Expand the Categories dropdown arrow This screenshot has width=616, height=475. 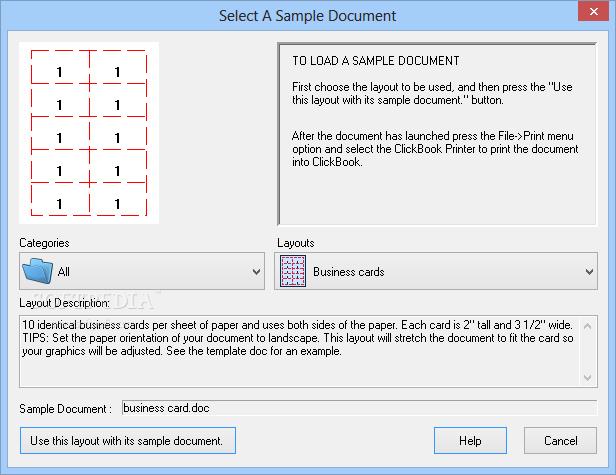tap(257, 272)
